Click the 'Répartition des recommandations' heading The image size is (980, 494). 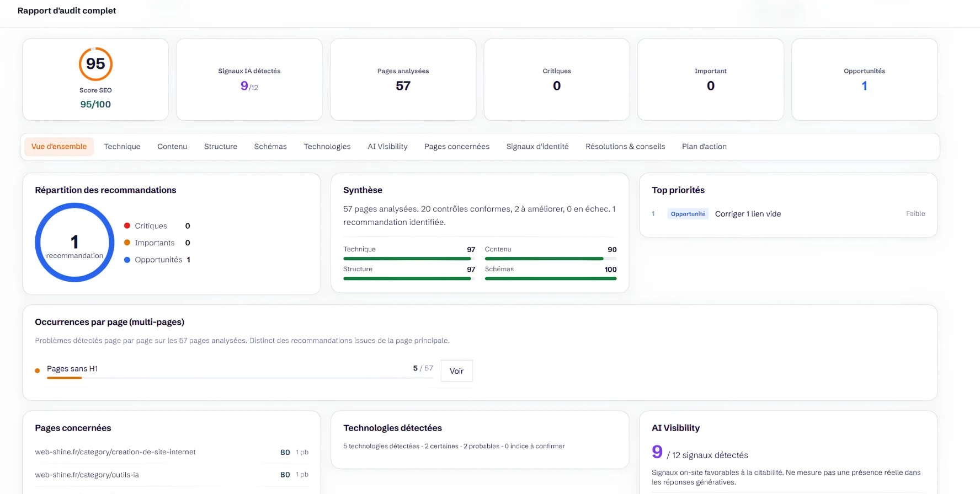[x=105, y=190]
